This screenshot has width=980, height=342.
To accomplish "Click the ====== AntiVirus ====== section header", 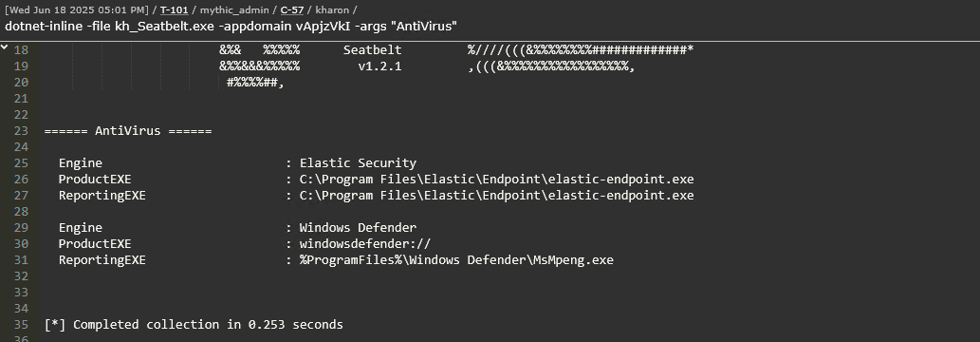I will coord(128,131).
